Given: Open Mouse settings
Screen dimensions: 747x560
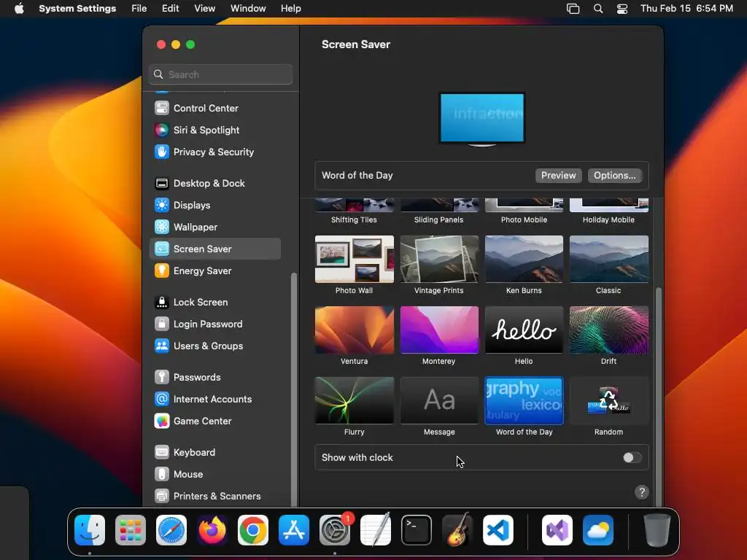Looking at the screenshot, I should click(215, 475).
